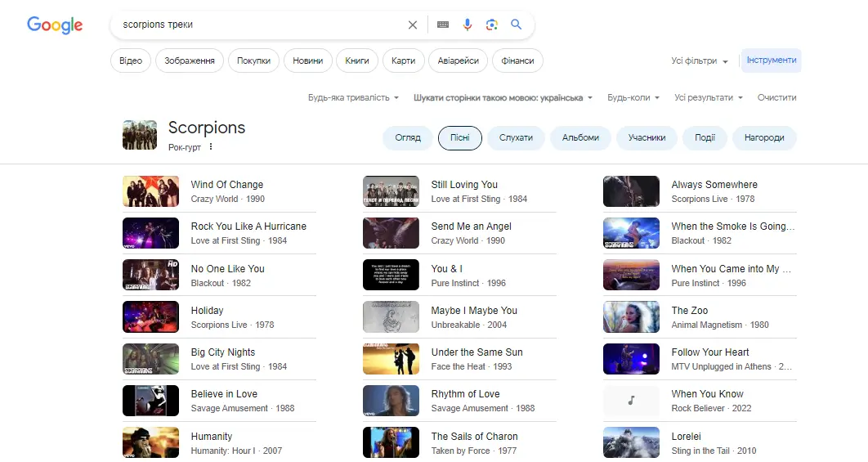Viewport: 868px width, 462px height.
Task: Open Книги results
Action: point(357,61)
